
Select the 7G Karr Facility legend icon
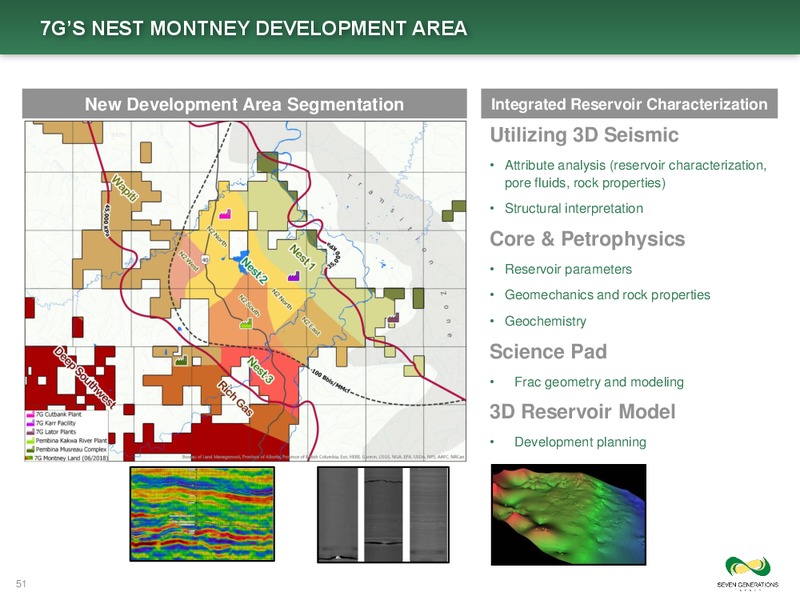click(x=30, y=423)
